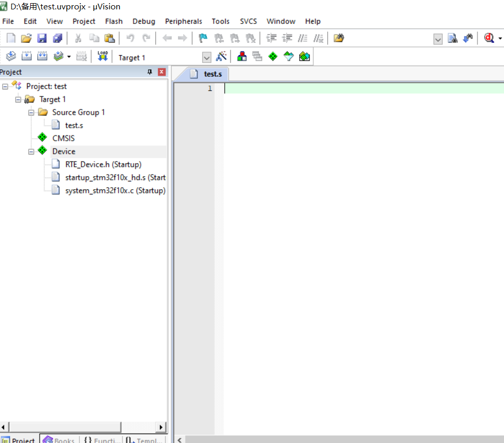Click left arrow of editor horizontal scrollbar
The image size is (504, 443).
point(180,439)
